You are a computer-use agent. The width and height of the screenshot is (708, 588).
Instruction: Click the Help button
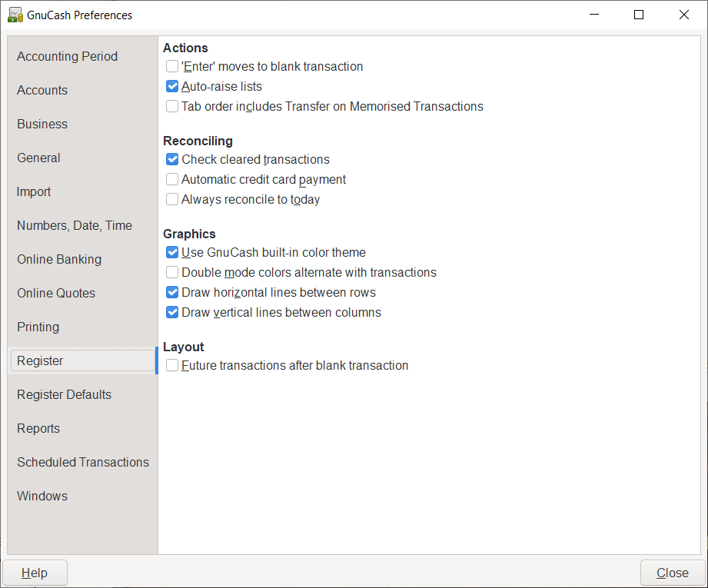35,573
